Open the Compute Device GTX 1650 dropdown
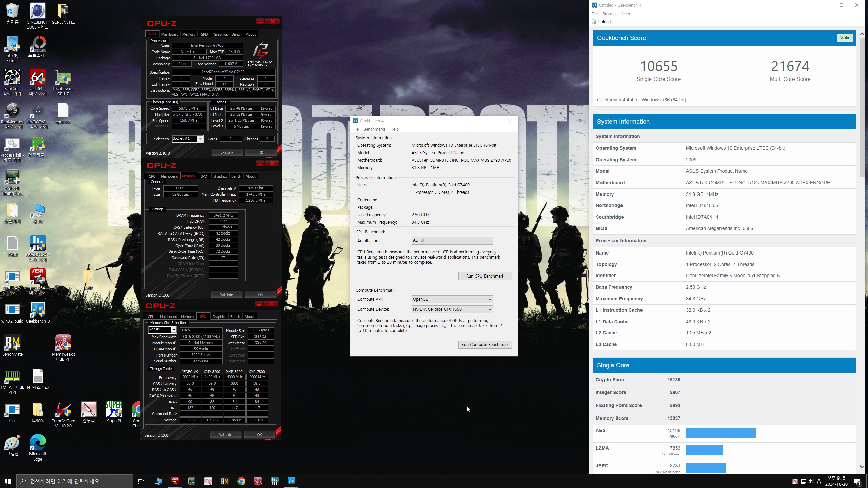Screen dimensions: 868x488 452,309
